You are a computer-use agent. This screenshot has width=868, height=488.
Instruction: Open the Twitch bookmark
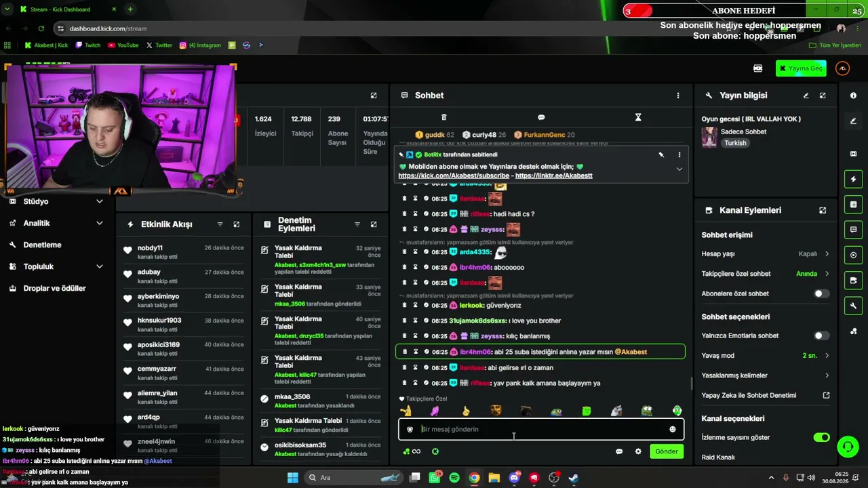pos(88,45)
